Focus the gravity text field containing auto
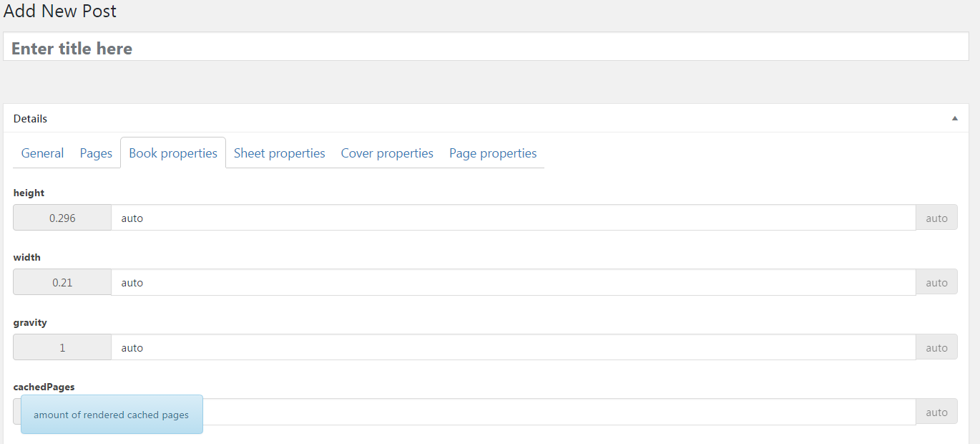Screen dimensions: 980x444 click(514, 347)
